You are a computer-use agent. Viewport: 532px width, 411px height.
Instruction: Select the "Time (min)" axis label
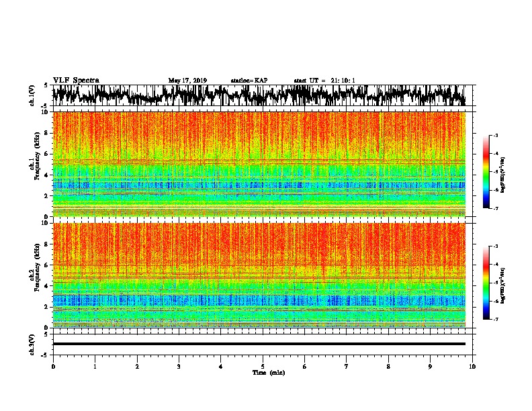point(269,373)
